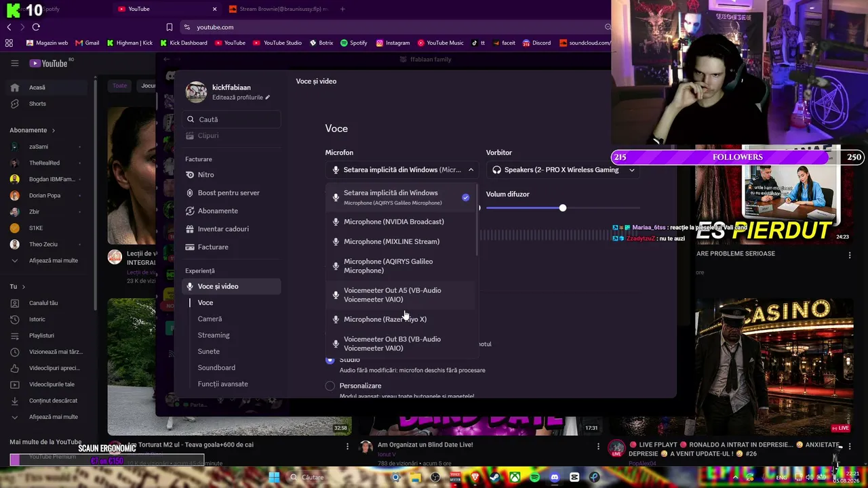Viewport: 868px width, 488px height.
Task: Expand the Abonamente section in YouTube sidebar
Action: 32,130
